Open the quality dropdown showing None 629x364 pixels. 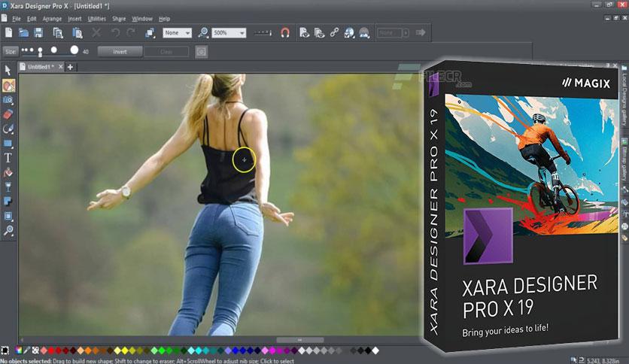coord(177,33)
